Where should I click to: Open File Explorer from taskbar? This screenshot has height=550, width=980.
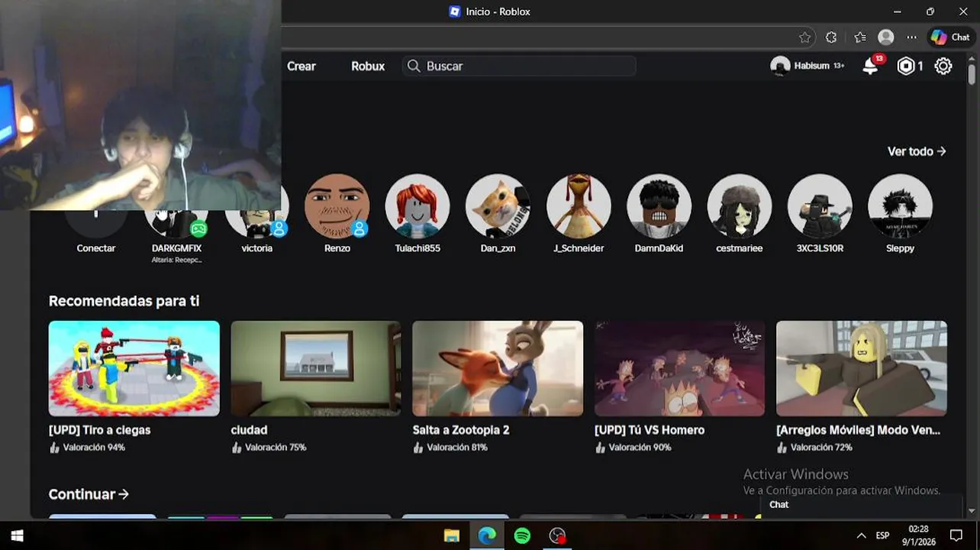(x=451, y=535)
